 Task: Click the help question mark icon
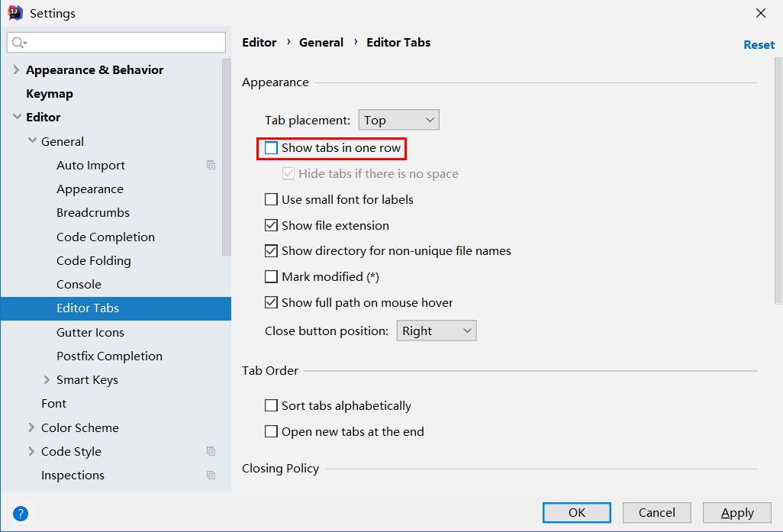pos(21,513)
